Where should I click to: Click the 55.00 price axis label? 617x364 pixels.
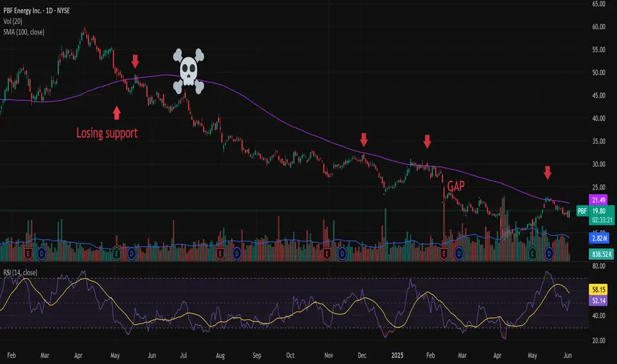[x=598, y=50]
